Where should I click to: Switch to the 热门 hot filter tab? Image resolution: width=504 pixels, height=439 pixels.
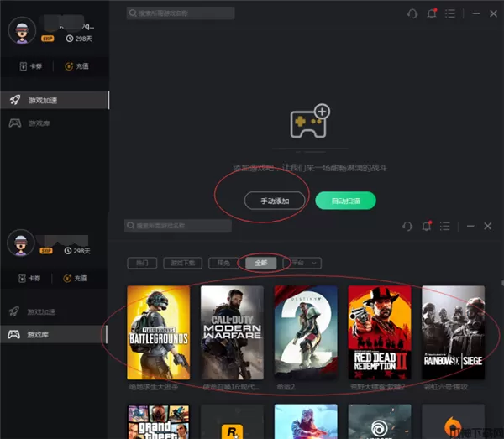(142, 263)
